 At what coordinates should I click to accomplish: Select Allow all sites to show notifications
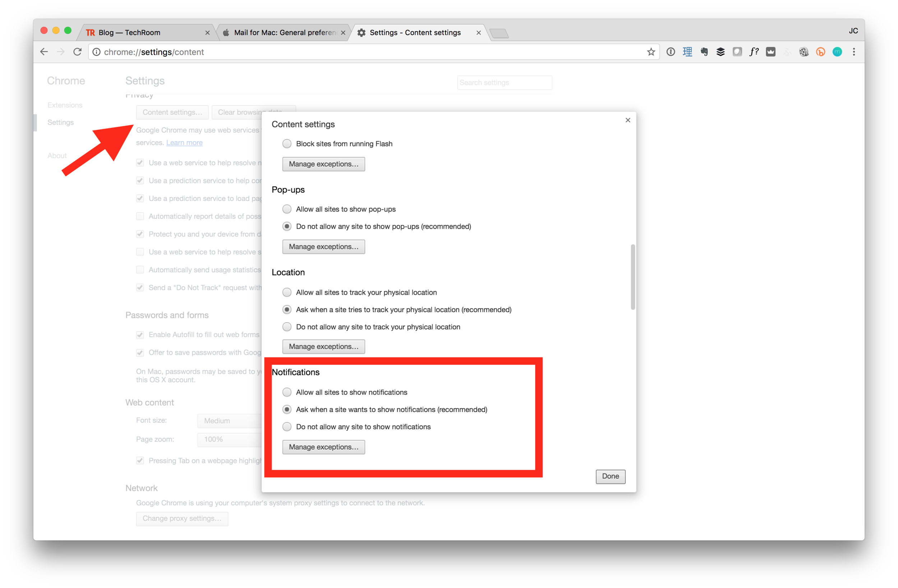coord(287,392)
